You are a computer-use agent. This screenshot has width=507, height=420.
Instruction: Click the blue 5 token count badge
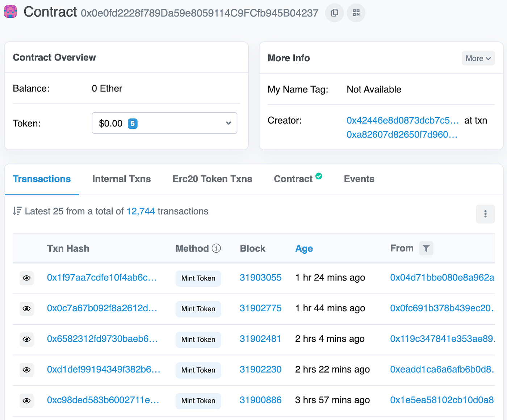pos(133,124)
